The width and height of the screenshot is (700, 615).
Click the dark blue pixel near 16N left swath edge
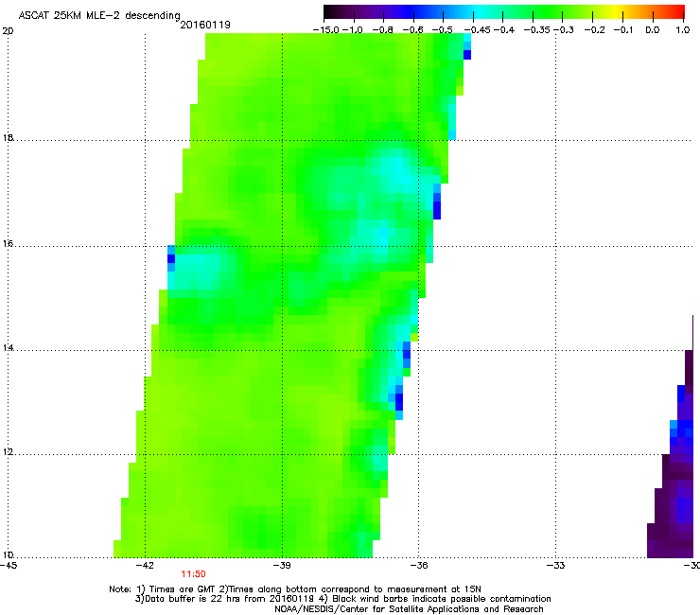pos(171,258)
